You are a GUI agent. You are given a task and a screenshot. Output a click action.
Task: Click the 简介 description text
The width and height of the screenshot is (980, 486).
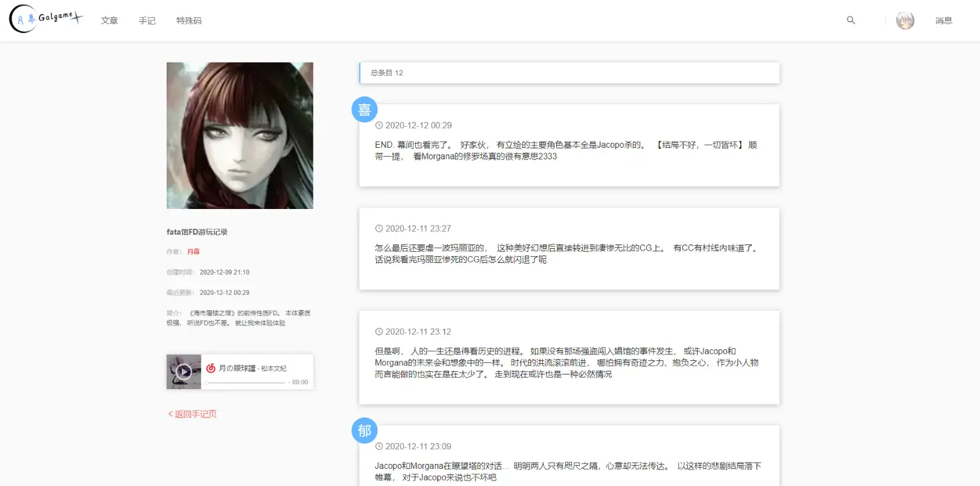[x=239, y=318]
